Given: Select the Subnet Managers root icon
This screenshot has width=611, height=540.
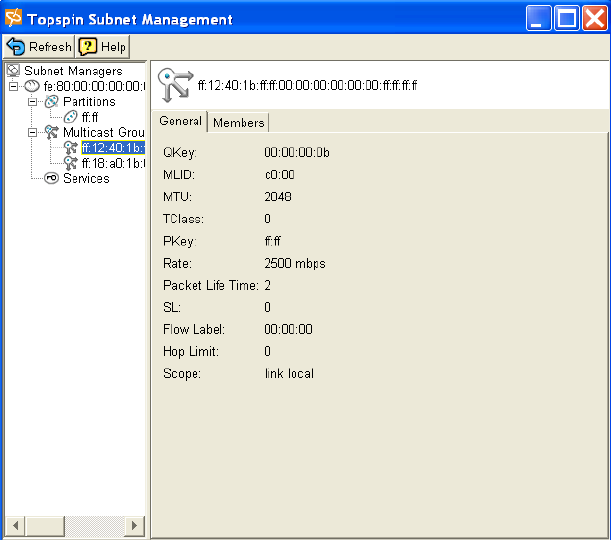Looking at the screenshot, I should pyautogui.click(x=14, y=71).
